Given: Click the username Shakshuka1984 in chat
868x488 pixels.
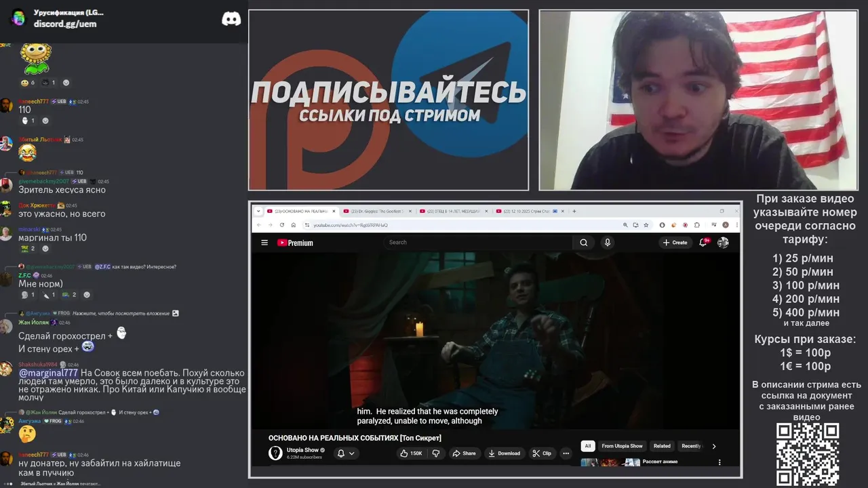Looking at the screenshot, I should click(x=39, y=365).
